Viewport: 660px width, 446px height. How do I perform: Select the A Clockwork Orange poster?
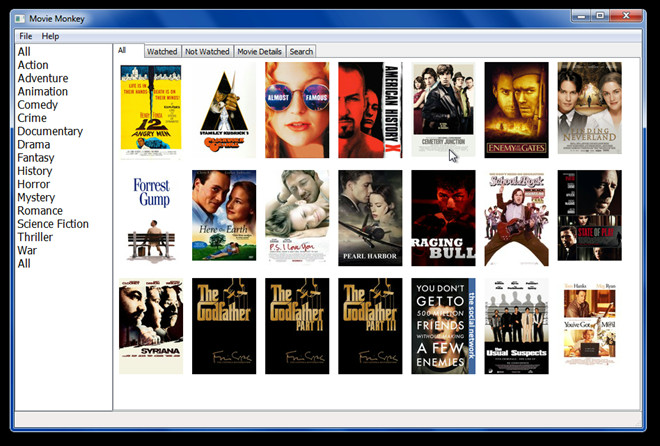point(224,110)
